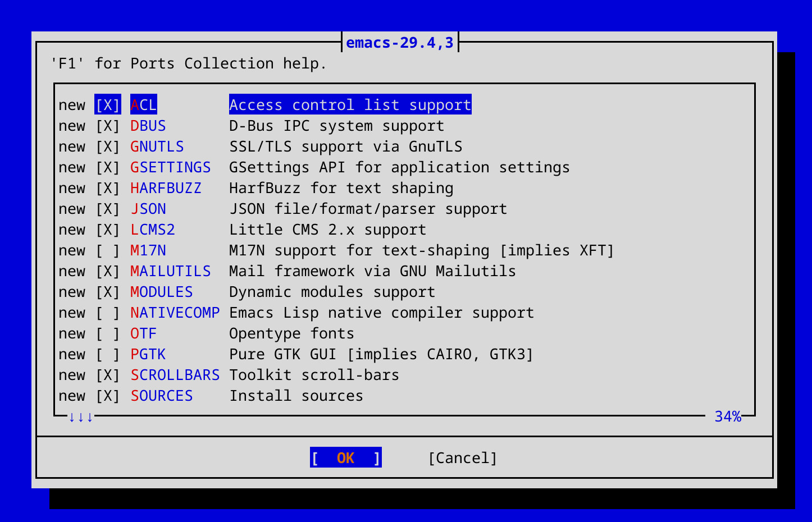Uncheck the JSON option checkbox
The height and width of the screenshot is (522, 812).
(x=108, y=209)
